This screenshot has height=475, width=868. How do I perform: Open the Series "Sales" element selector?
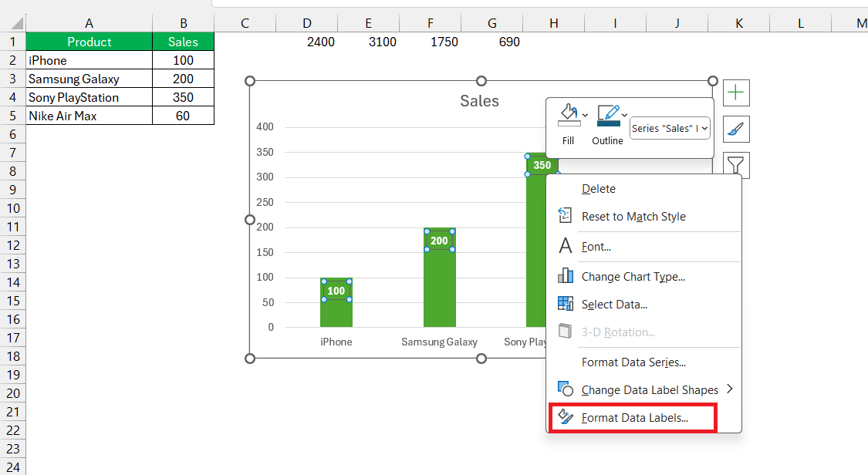click(670, 128)
